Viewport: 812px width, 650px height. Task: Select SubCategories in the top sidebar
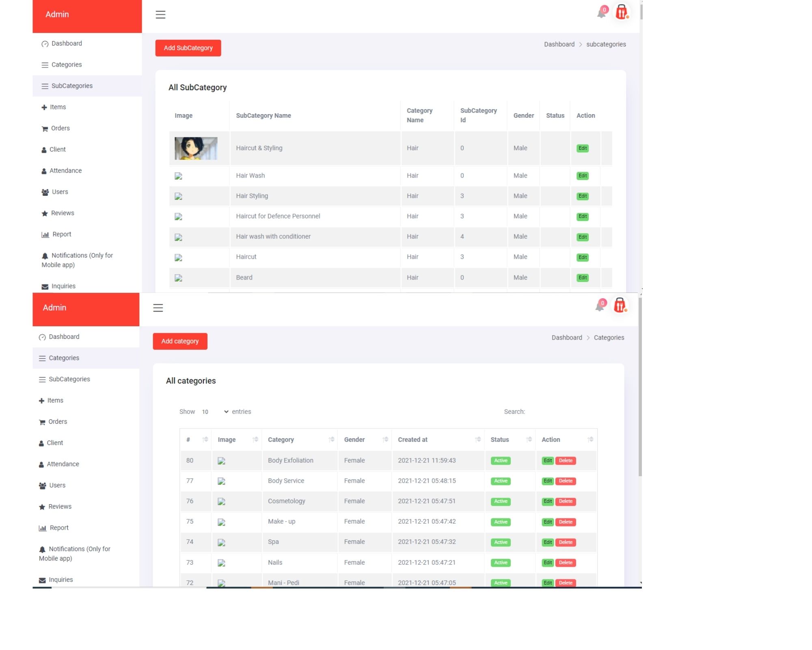click(x=72, y=86)
